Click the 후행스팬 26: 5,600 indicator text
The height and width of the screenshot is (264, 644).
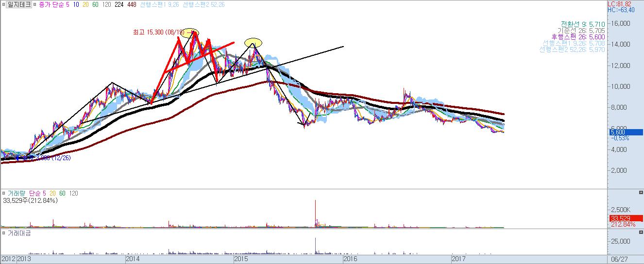(578, 36)
